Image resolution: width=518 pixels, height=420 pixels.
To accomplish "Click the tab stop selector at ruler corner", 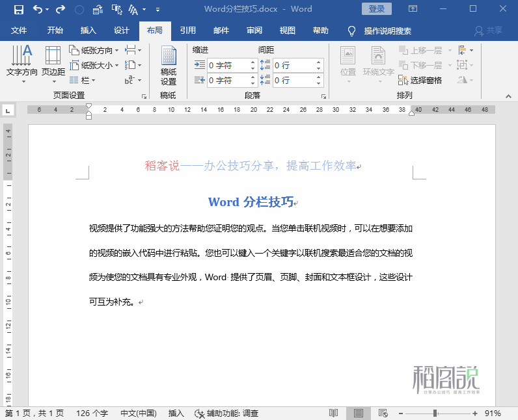I will 8,110.
